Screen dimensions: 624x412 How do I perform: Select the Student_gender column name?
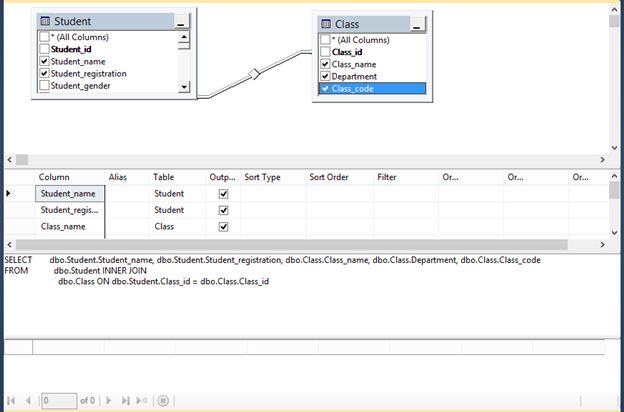pos(80,86)
